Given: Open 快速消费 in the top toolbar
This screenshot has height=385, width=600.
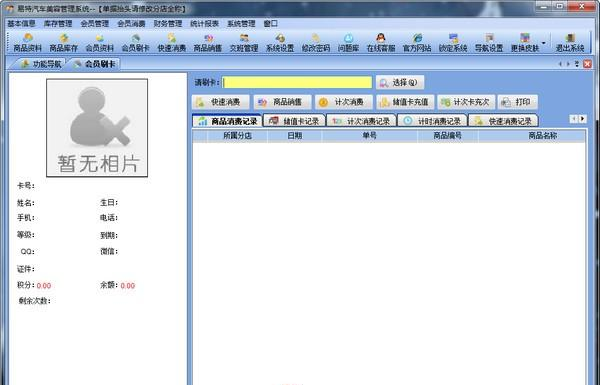Looking at the screenshot, I should click(x=172, y=42).
